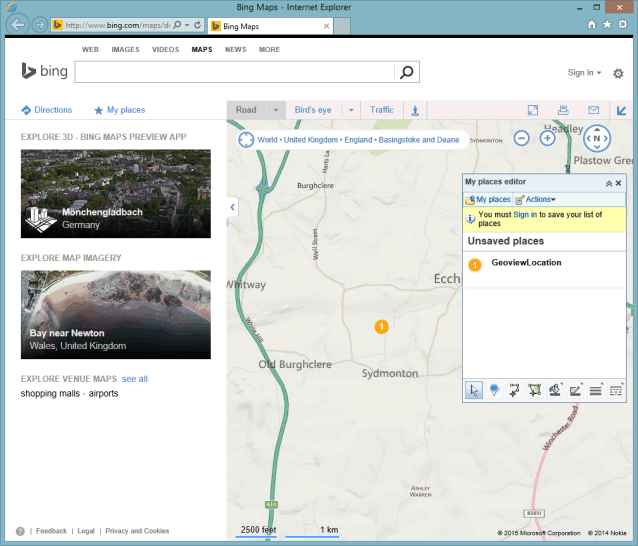Click the diagonal arrow icon in map toolbar

[x=621, y=110]
